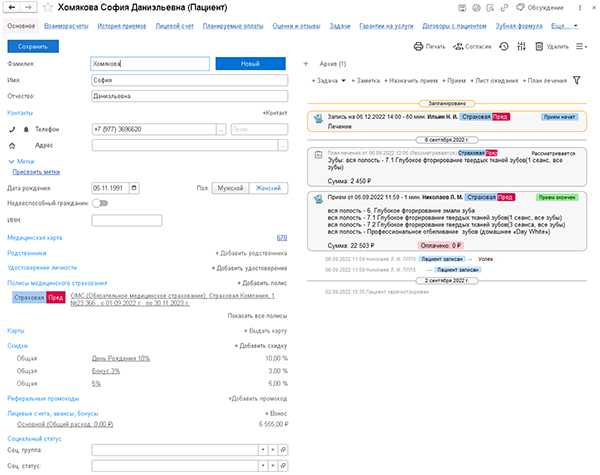600x475 pixels.
Task: Open calendar picker for birth date
Action: [133, 187]
